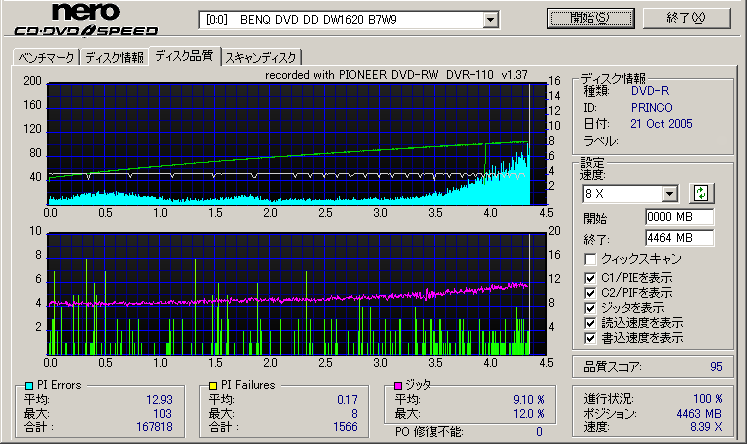Viewport: 747px width, 444px height.
Task: Expand the 8 X speed dropdown
Action: pyautogui.click(x=669, y=194)
